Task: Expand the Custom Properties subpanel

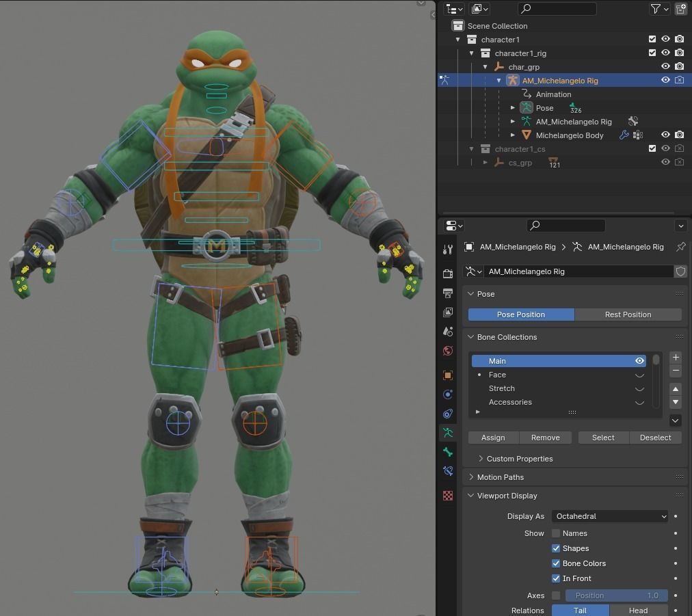Action: pyautogui.click(x=481, y=459)
